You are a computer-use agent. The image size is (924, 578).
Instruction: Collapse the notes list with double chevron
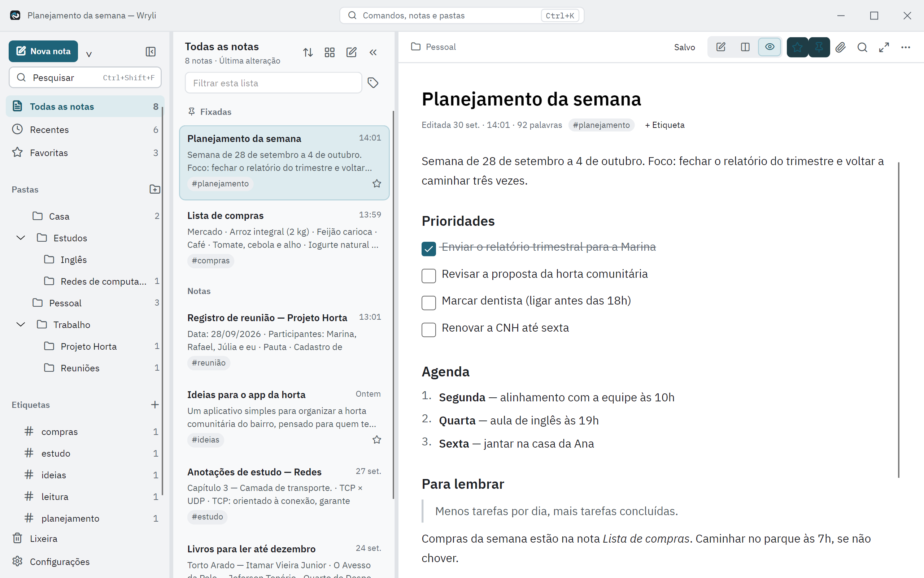pyautogui.click(x=373, y=52)
